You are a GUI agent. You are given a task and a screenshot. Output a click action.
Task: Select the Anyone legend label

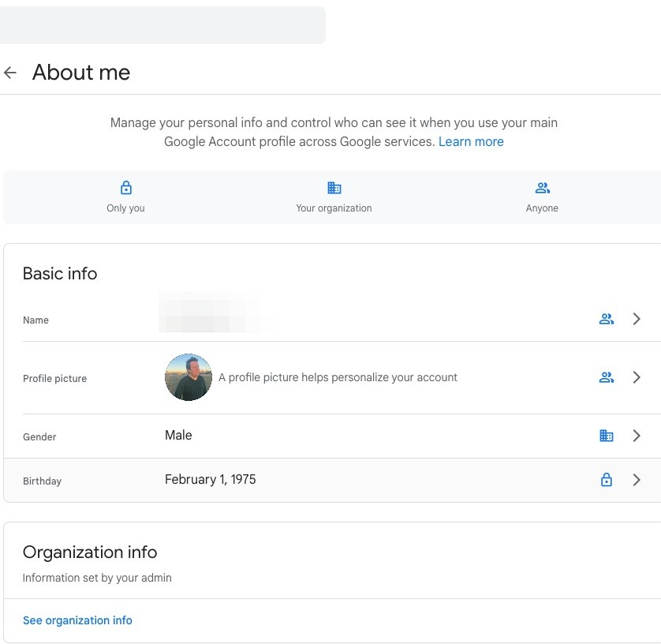(x=542, y=208)
